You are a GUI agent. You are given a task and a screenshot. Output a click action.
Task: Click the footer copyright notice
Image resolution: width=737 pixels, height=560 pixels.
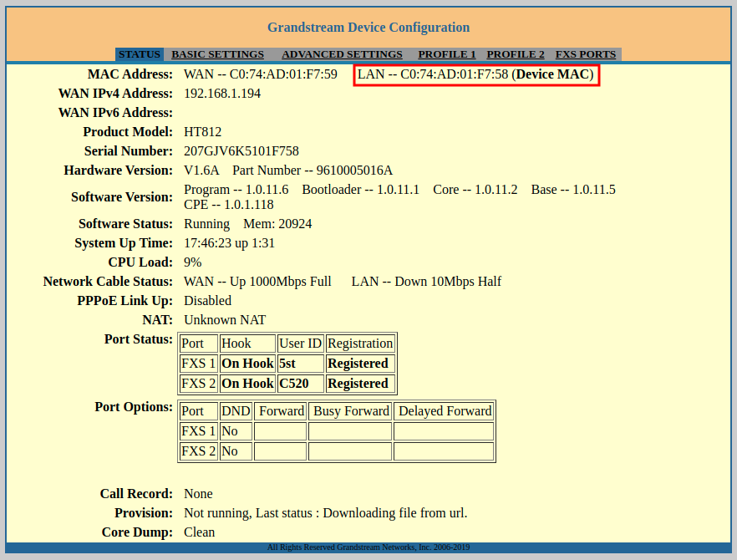[x=368, y=547]
